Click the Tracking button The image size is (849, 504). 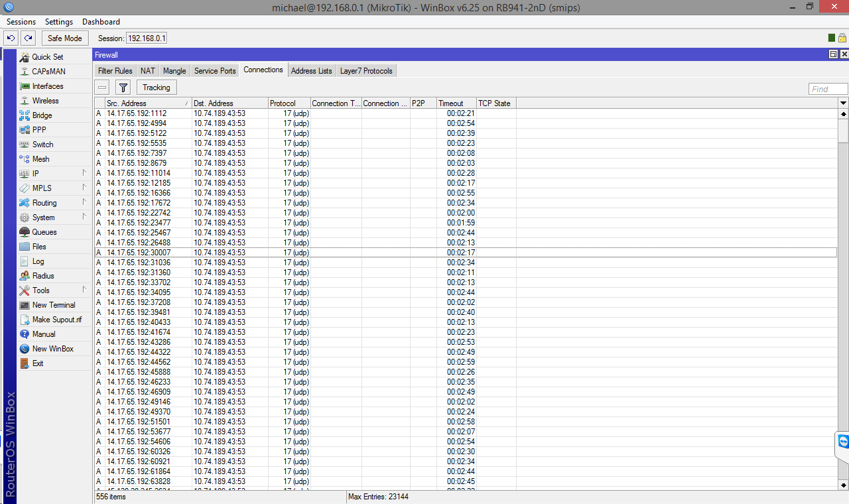tap(157, 88)
